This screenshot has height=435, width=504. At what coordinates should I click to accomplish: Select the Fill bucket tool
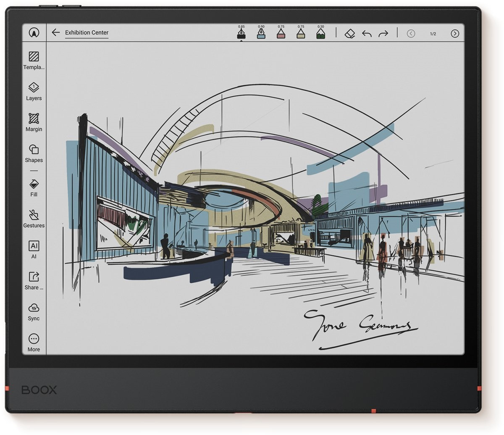34,188
